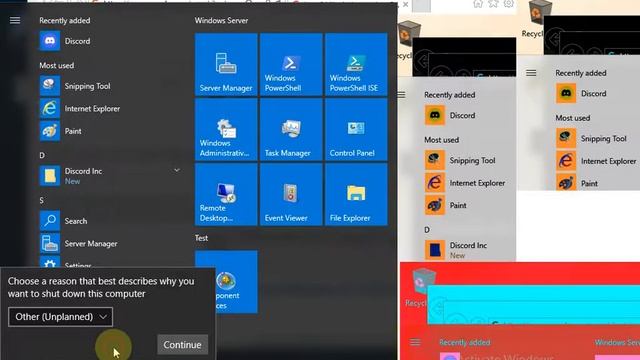Launch the Windows PowerShell tile

click(291, 64)
